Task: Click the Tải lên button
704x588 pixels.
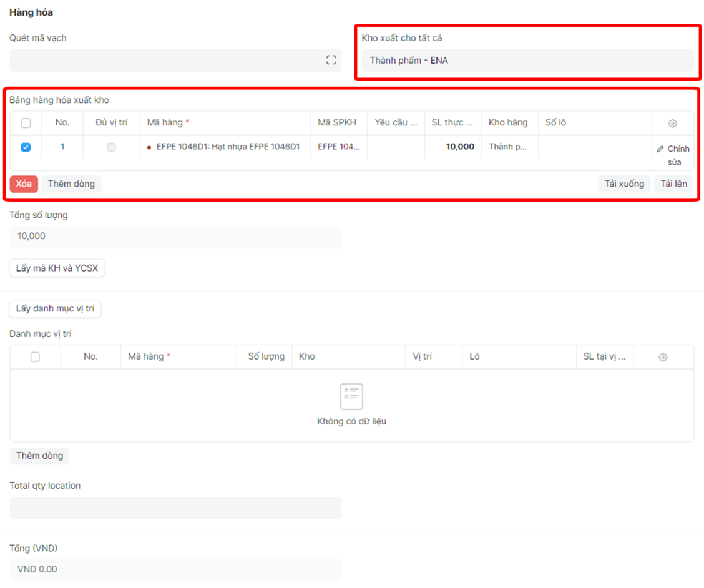Action: coord(674,184)
